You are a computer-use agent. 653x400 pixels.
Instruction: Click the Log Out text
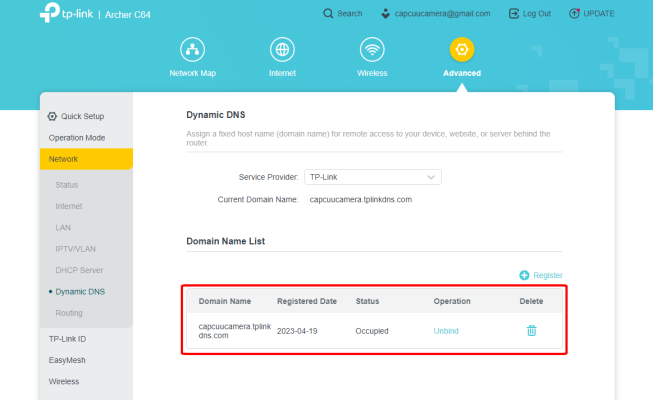click(537, 14)
